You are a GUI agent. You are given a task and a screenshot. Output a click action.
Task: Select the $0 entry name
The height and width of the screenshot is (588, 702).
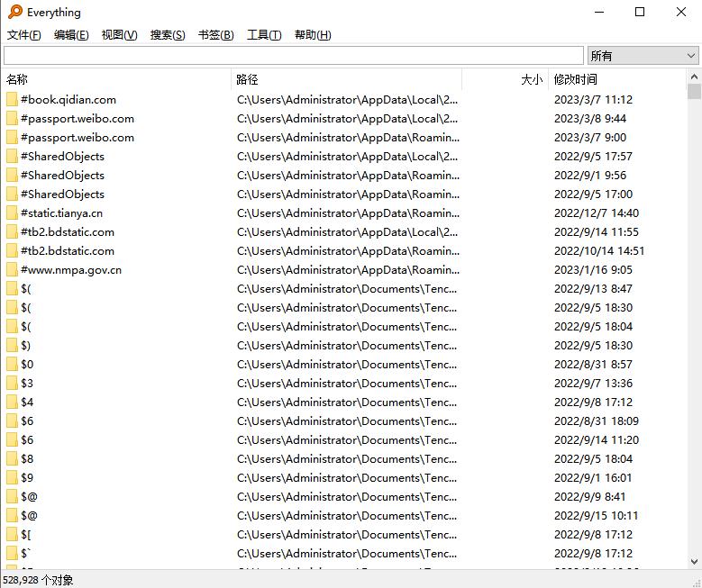point(27,365)
